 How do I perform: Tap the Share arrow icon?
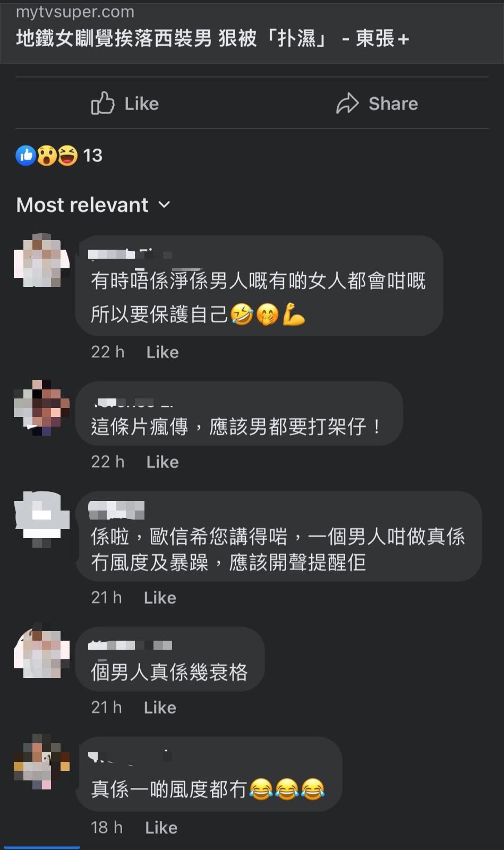coord(347,103)
